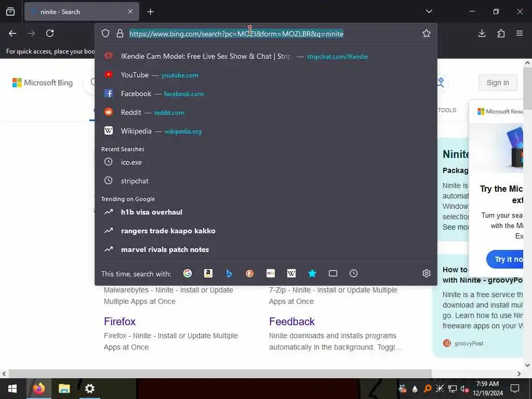
Task: Open the Downloads panel
Action: 482,33
